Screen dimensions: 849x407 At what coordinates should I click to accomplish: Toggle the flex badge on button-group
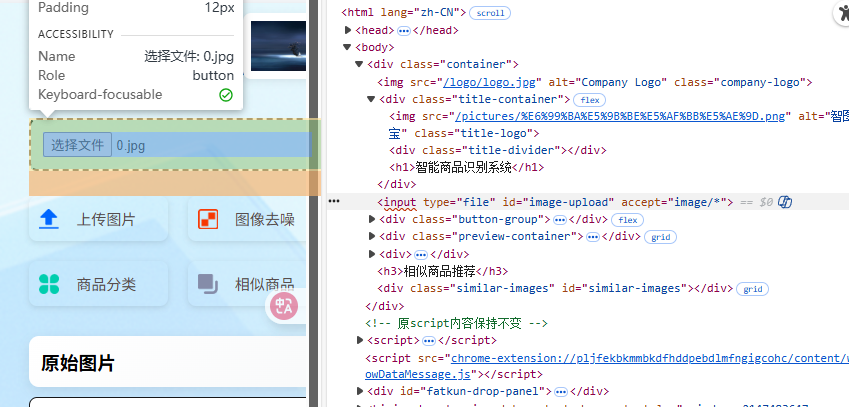click(628, 220)
